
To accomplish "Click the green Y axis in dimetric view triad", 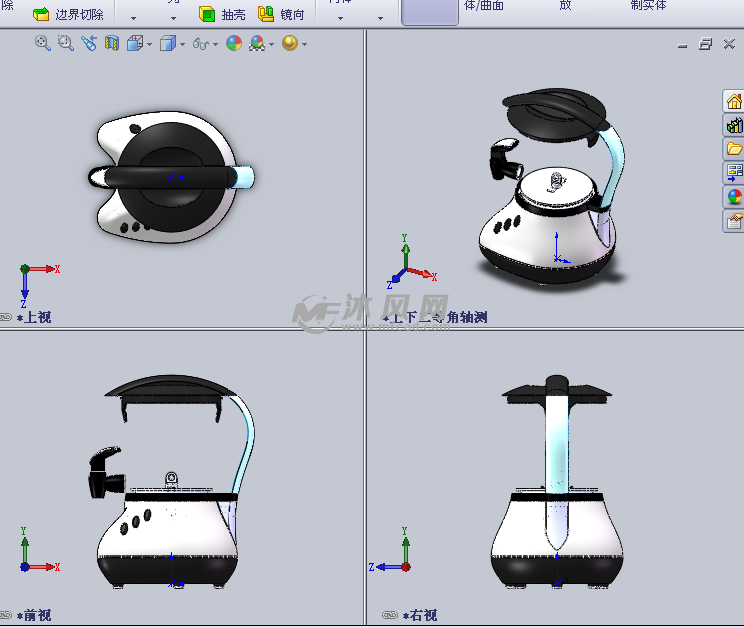I will [x=405, y=251].
